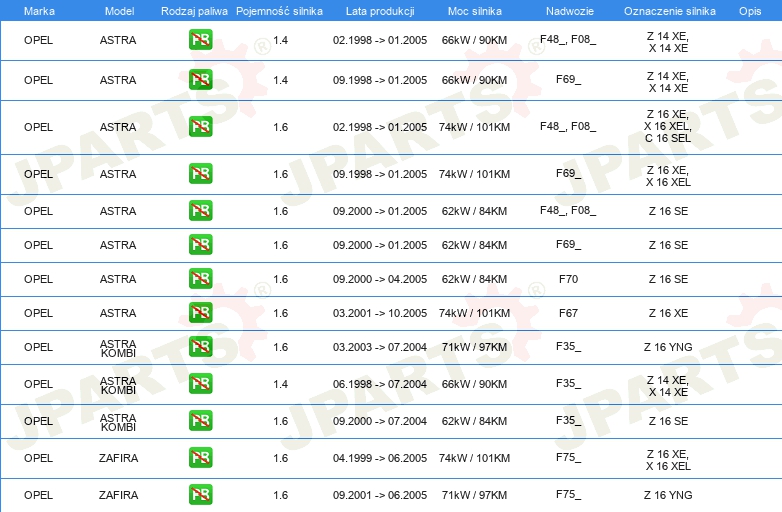Image resolution: width=782 pixels, height=512 pixels.
Task: Click F75_ body code in Zafira 04.1999 row
Action: tap(569, 457)
